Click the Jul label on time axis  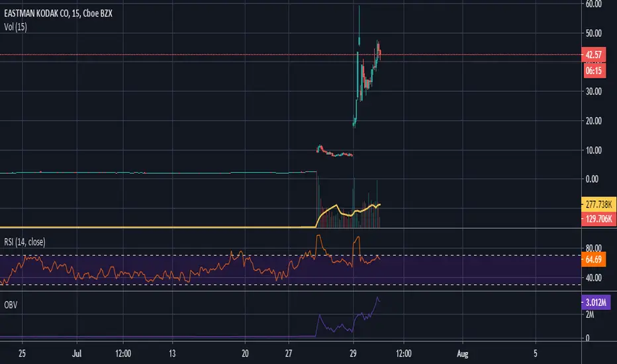coord(77,353)
